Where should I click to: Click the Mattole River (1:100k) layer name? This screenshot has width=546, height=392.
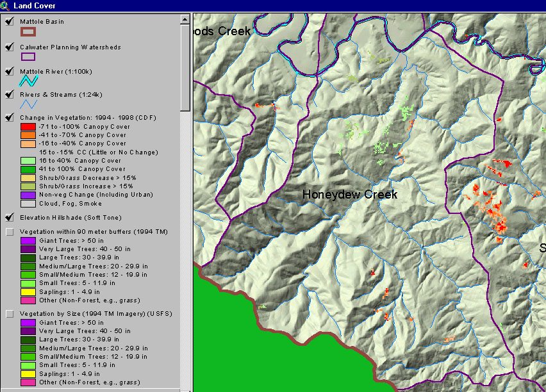pyautogui.click(x=56, y=71)
